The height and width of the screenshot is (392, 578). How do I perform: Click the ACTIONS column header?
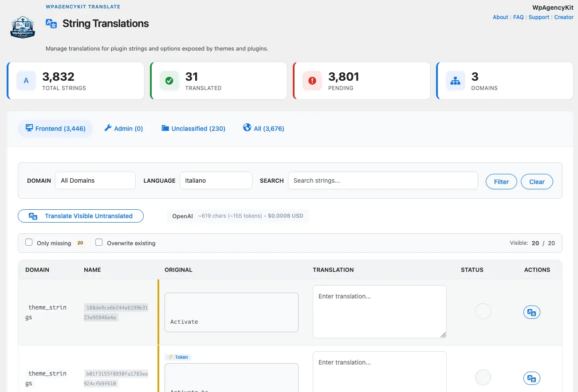point(537,270)
